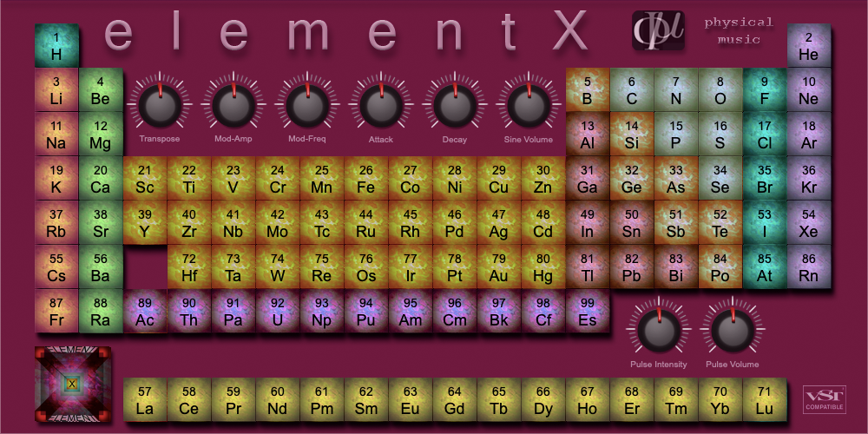Click the Hafnium (Hf) tile
This screenshot has width=868, height=434.
tap(189, 266)
